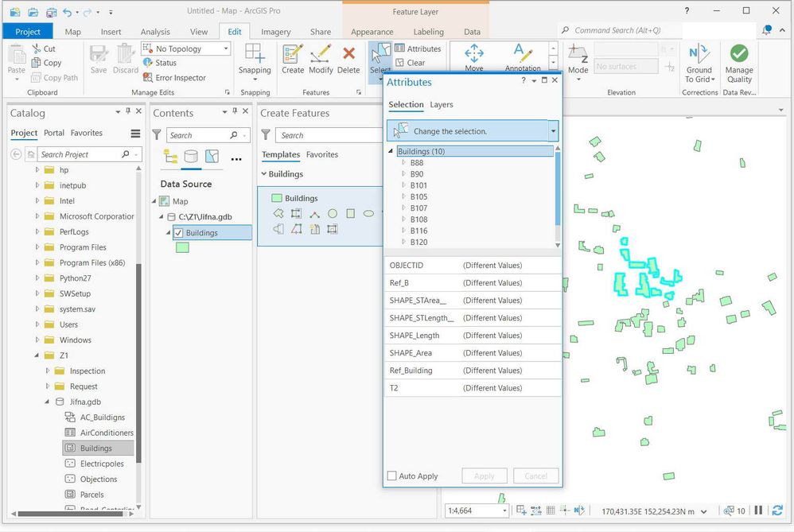
Task: Open Attributes from the ribbon Selection group
Action: 418,49
